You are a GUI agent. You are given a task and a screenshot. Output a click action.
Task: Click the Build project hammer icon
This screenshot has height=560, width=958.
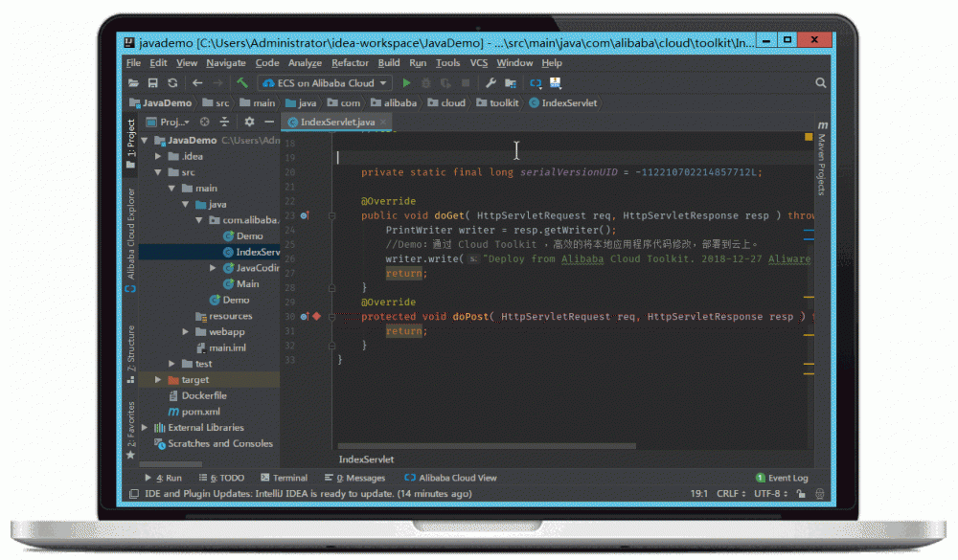pyautogui.click(x=242, y=83)
